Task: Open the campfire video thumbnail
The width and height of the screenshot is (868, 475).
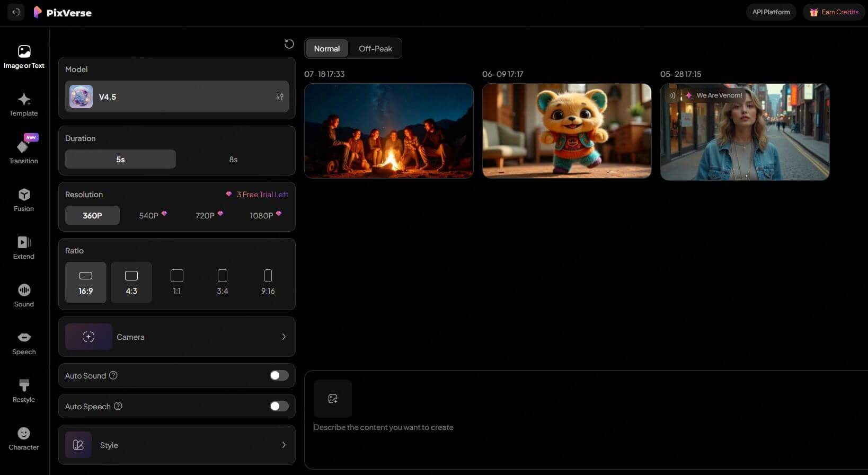Action: [388, 131]
